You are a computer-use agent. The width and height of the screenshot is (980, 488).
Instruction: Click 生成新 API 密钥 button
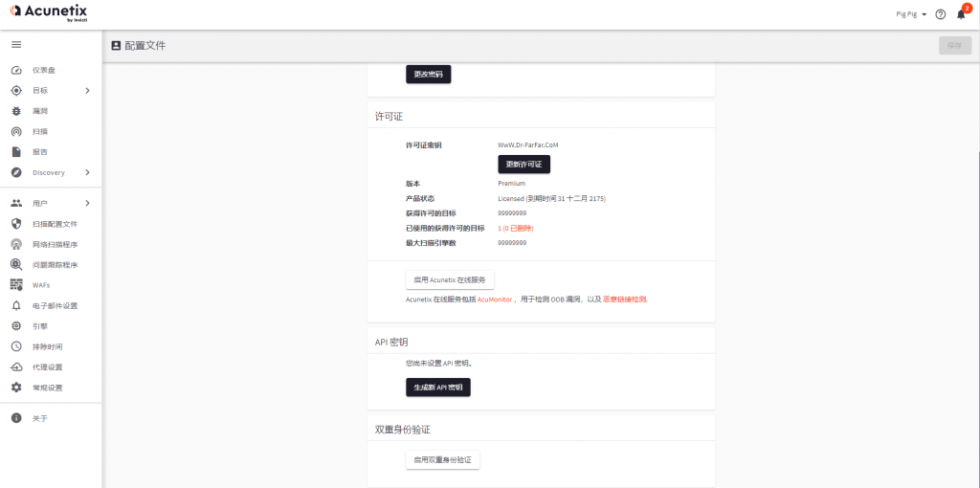click(438, 388)
